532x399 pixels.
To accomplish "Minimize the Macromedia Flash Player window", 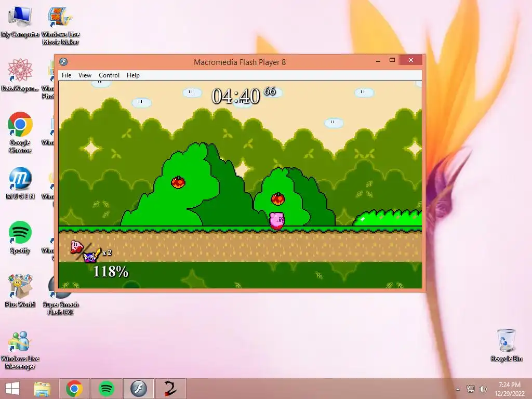I will tap(378, 61).
